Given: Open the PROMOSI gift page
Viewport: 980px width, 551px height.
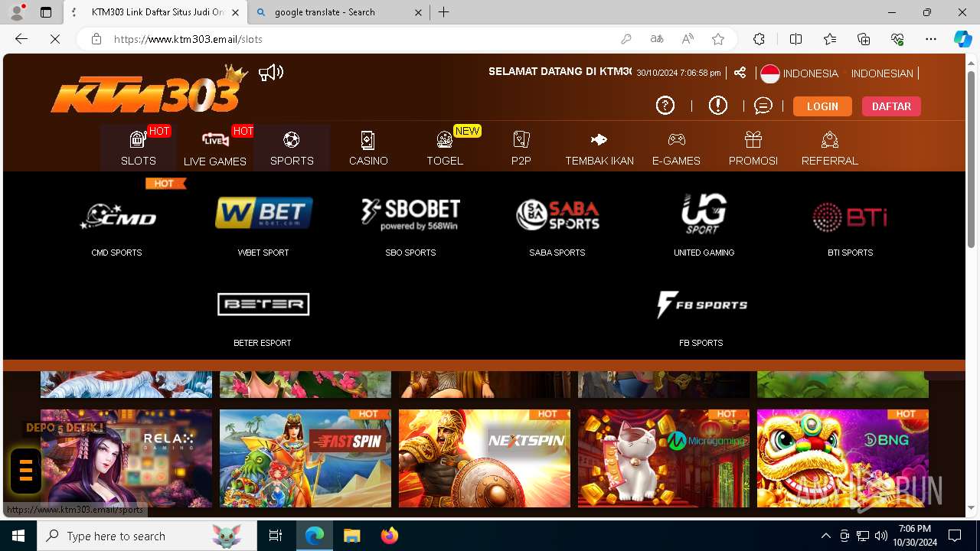Looking at the screenshot, I should pyautogui.click(x=753, y=148).
